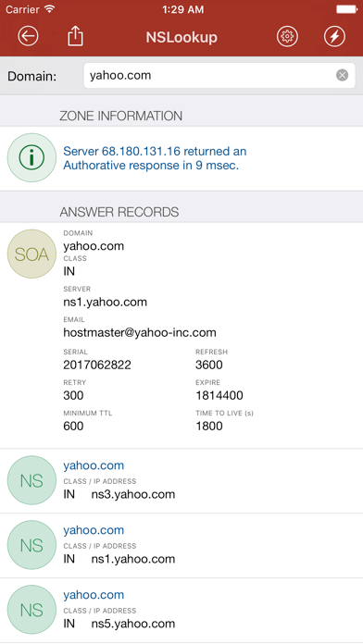The image size is (363, 644).
Task: Select the ns3.yahoo.com address text
Action: pos(133,494)
